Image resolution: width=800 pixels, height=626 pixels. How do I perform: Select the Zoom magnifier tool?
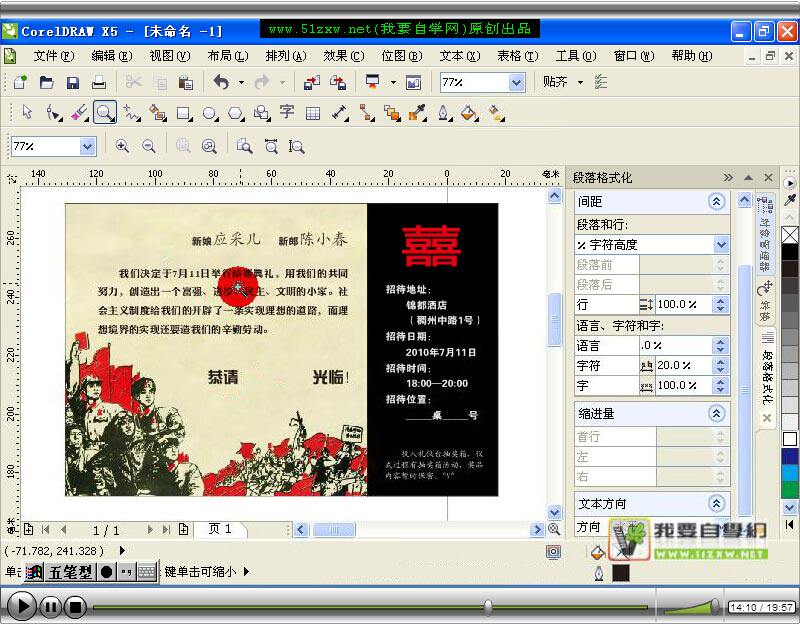105,112
